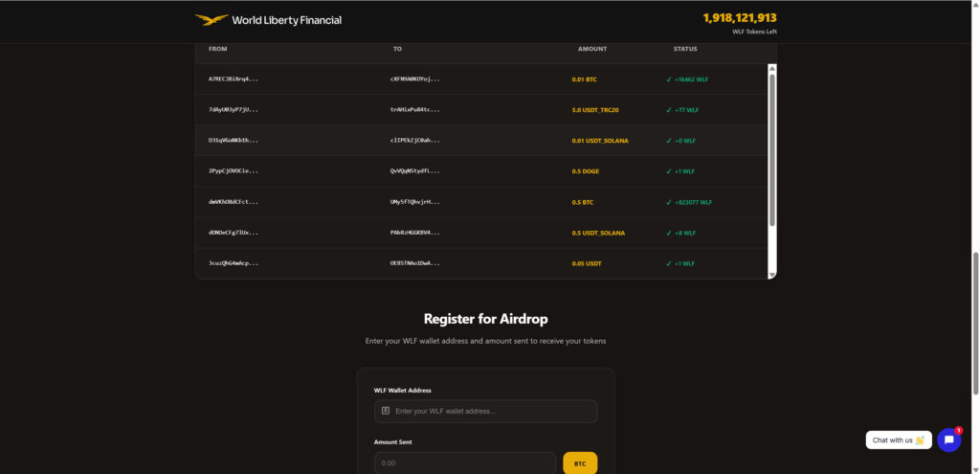Click the transactions table scroll-up arrow

772,68
